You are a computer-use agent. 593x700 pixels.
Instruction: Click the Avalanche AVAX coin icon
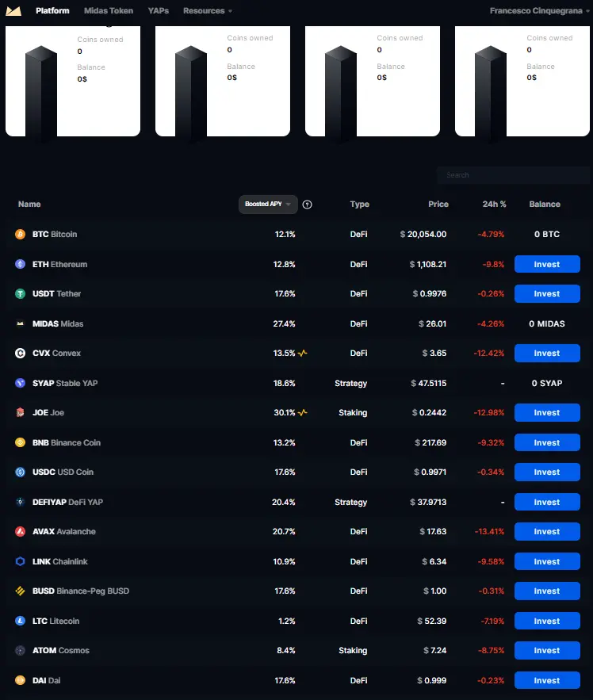click(20, 531)
